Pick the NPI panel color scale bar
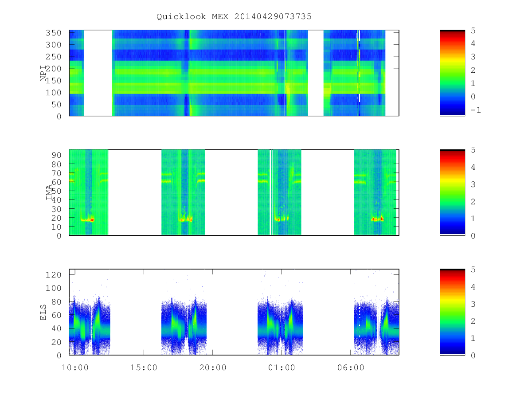This screenshot has height=399, width=532. coord(452,73)
